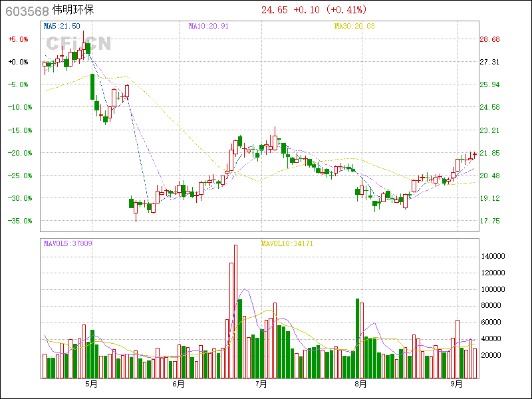Click the 140000 volume axis label
The image size is (532, 399).
click(493, 256)
